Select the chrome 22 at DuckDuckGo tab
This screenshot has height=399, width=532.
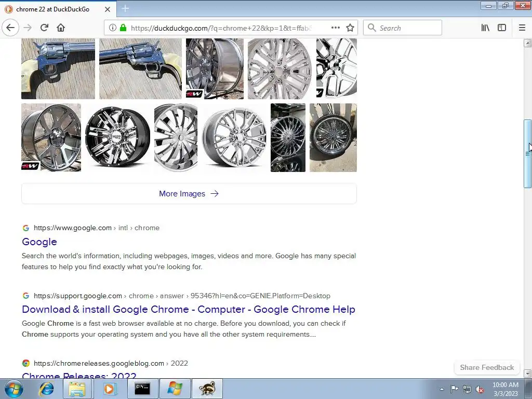click(58, 9)
